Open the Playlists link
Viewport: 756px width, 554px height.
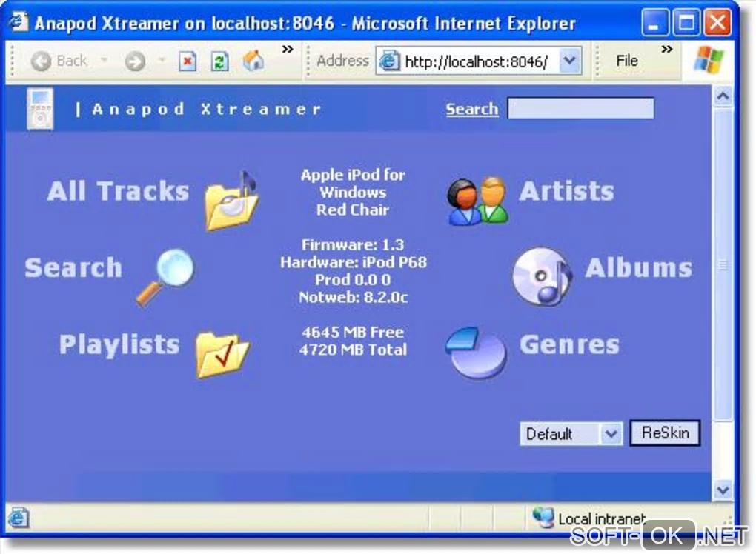click(119, 345)
